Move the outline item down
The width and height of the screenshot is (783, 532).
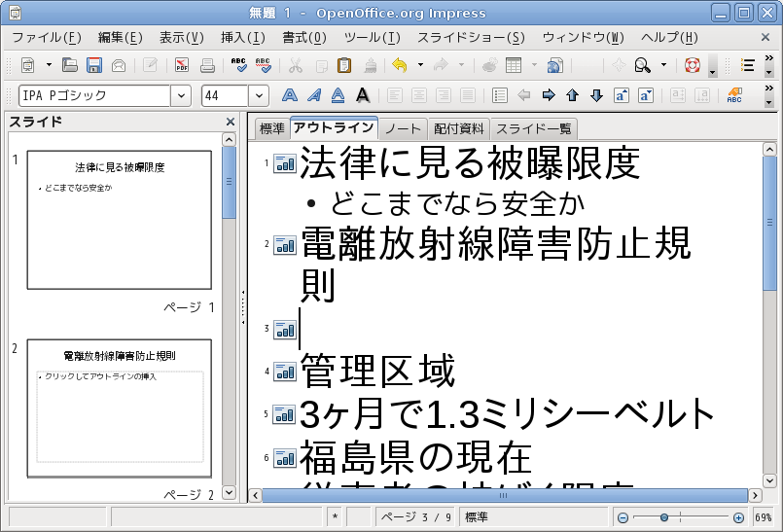tap(596, 95)
